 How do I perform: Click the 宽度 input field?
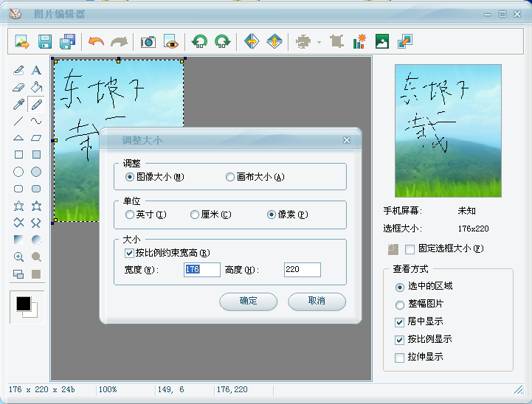click(x=202, y=270)
